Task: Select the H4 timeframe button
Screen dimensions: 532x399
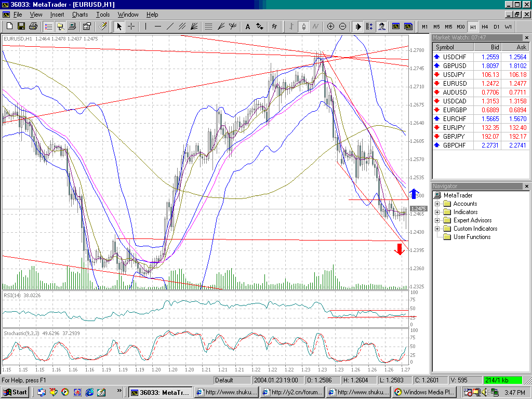Action: (485, 26)
